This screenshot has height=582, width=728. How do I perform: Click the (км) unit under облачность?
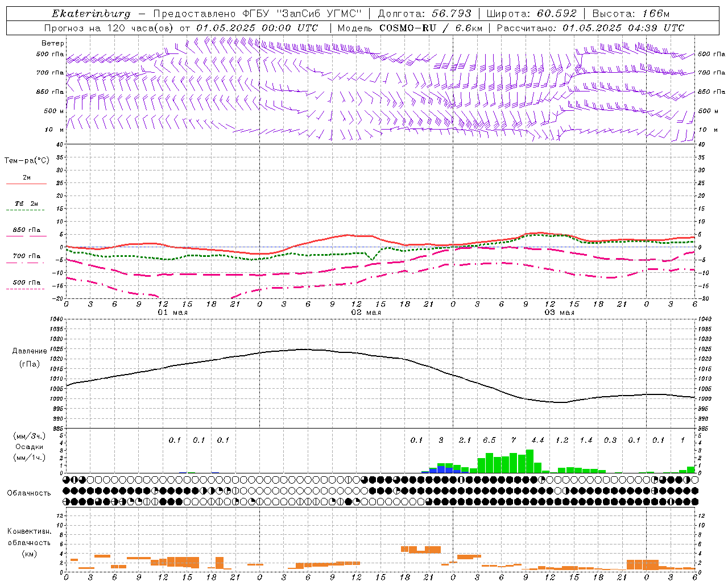coord(29,554)
